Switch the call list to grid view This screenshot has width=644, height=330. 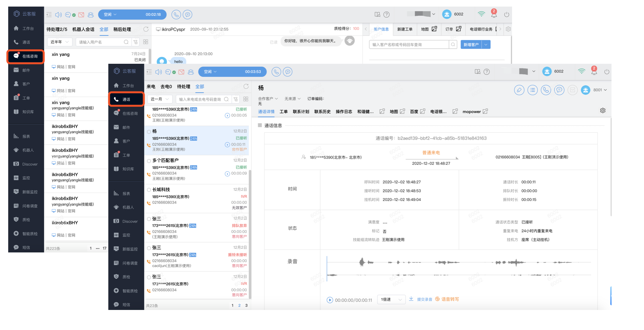pos(246,99)
